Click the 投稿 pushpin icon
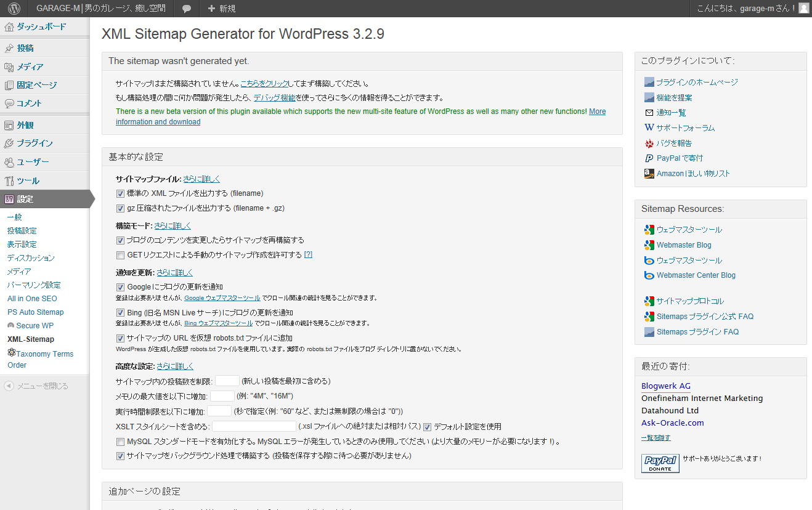This screenshot has width=812, height=510. click(9, 48)
